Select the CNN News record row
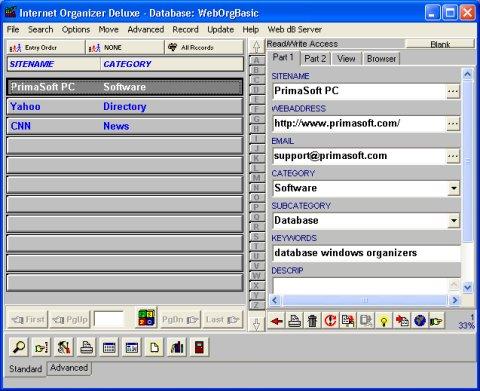This screenshot has width=480, height=391. pyautogui.click(x=125, y=126)
